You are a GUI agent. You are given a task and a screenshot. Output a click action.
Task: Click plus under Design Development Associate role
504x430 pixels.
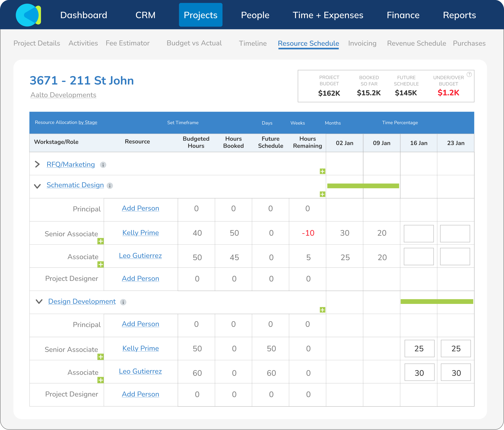click(100, 380)
